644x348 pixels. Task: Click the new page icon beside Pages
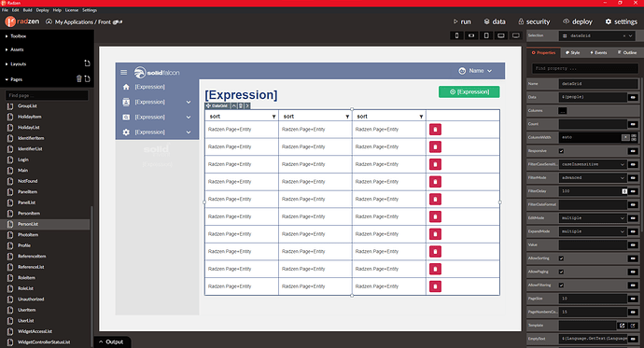[x=87, y=78]
